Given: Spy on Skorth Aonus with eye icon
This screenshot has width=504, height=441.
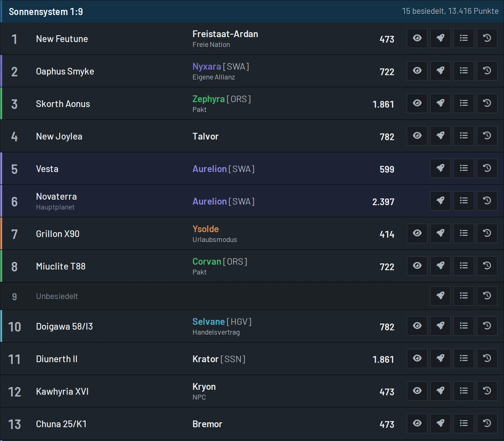Looking at the screenshot, I should coord(417,103).
